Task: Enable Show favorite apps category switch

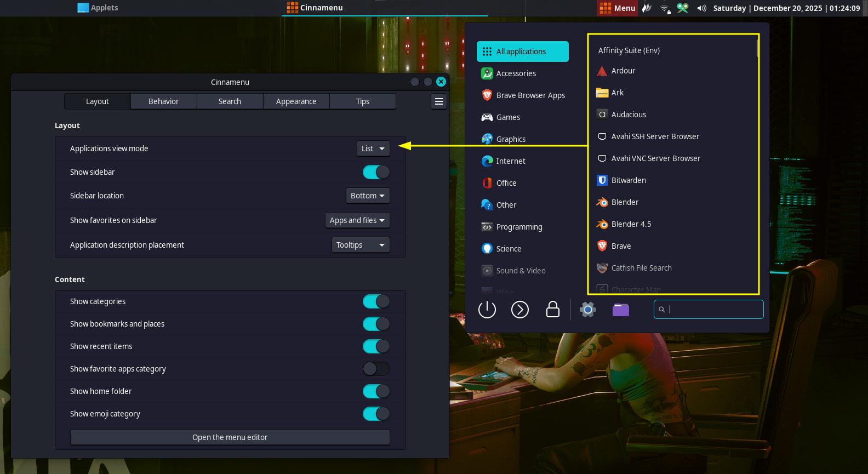Action: point(376,369)
